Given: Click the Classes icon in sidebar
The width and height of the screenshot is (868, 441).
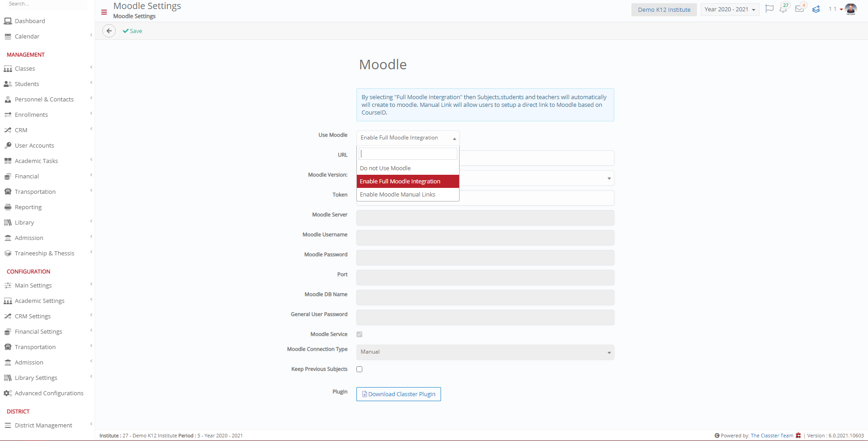Looking at the screenshot, I should pos(8,69).
